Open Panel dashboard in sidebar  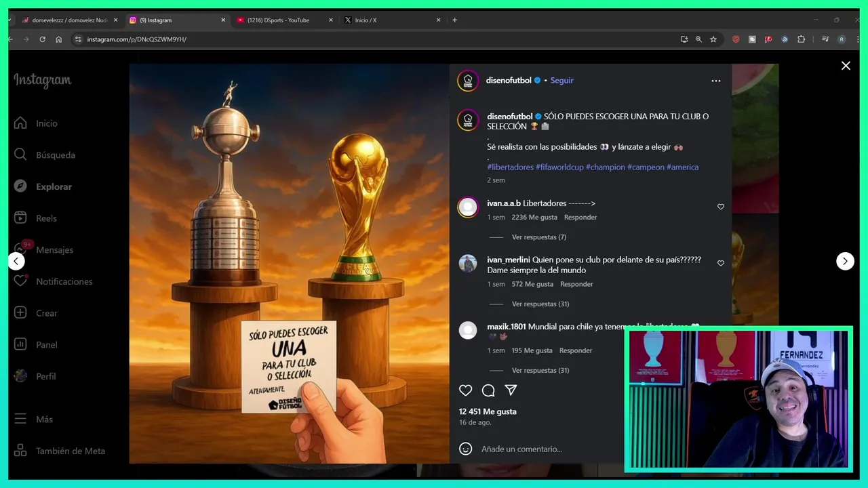pyautogui.click(x=37, y=344)
